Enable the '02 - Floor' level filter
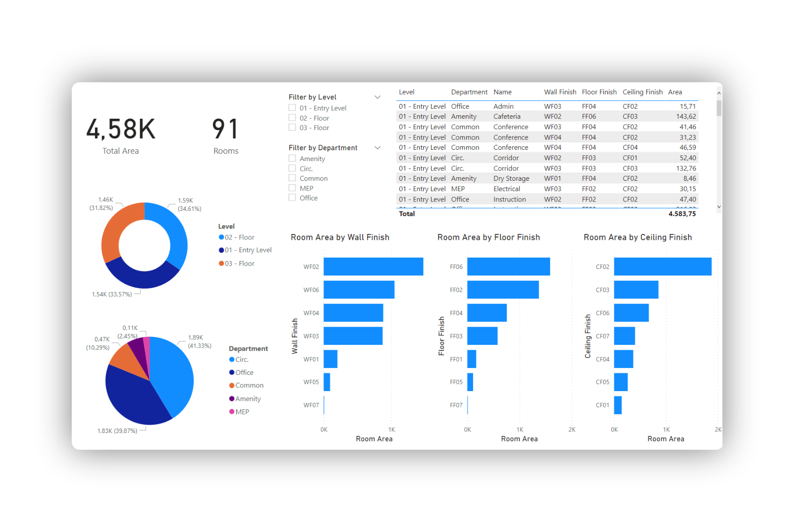 click(292, 118)
